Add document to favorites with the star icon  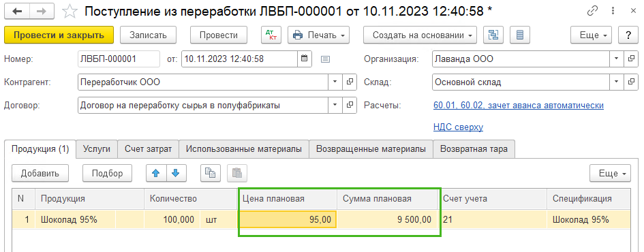(x=70, y=12)
